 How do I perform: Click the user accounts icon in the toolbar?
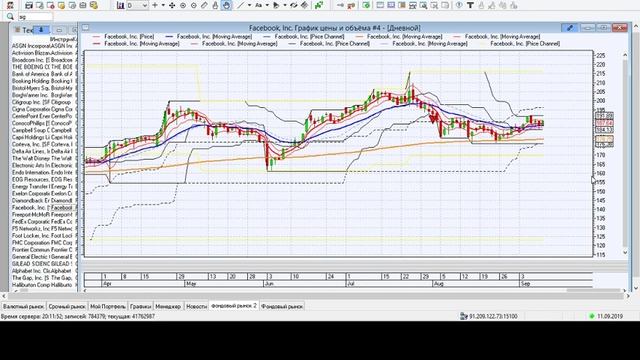(10, 5)
